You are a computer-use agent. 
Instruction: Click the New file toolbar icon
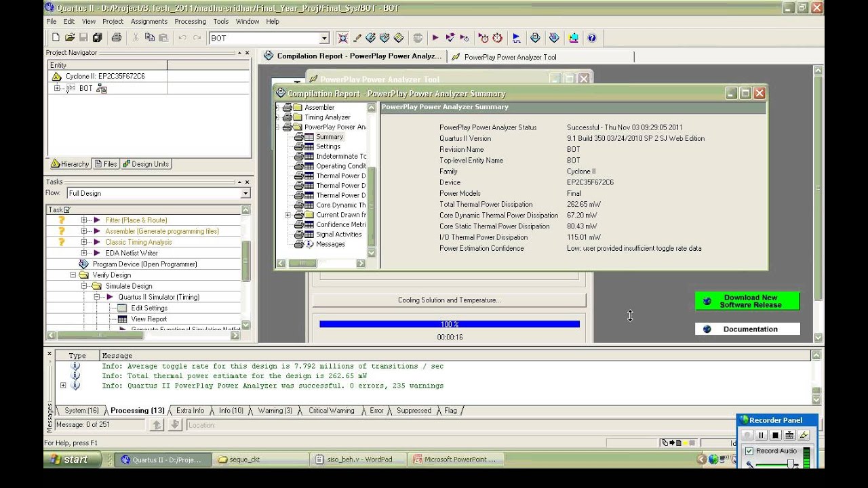(x=56, y=38)
